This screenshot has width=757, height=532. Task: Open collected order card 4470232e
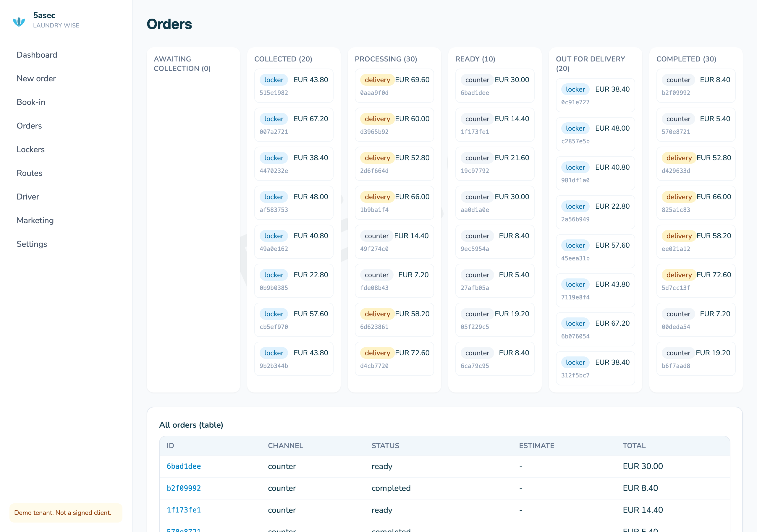[x=294, y=164]
